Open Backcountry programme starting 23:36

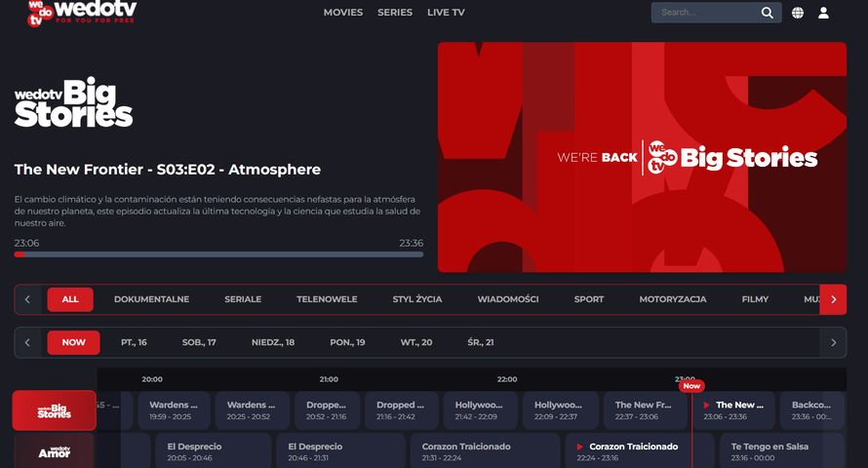812,410
